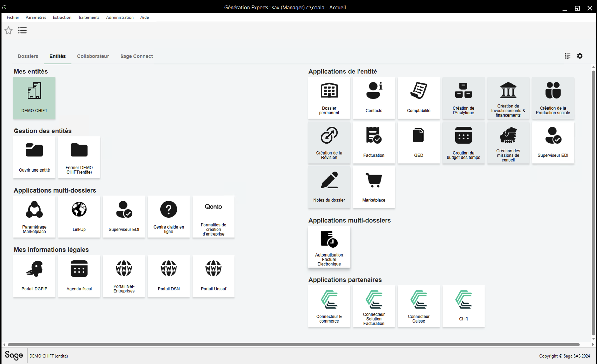Open the Administration menu
The width and height of the screenshot is (597, 364).
120,17
